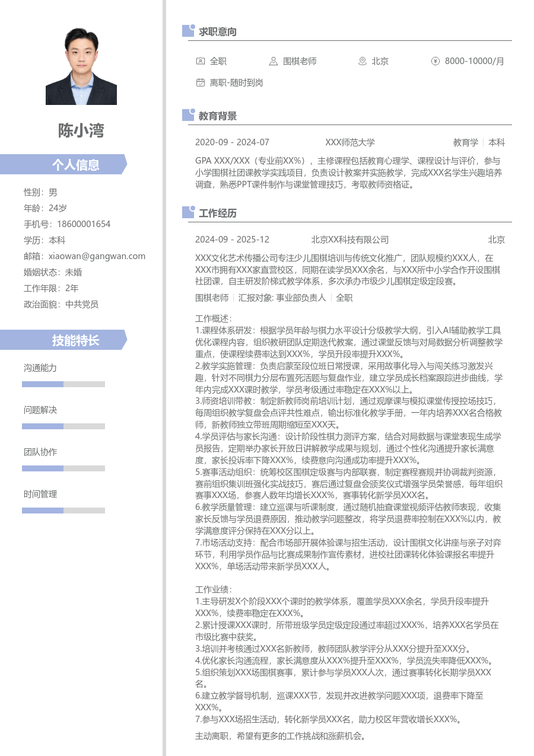Click the 工作经历 section marker icon
The height and width of the screenshot is (756, 534).
(188, 212)
